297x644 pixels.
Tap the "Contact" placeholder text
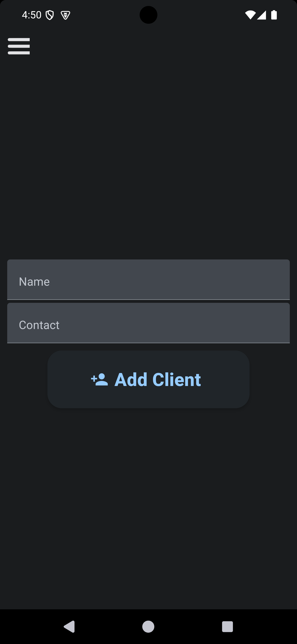click(x=39, y=325)
